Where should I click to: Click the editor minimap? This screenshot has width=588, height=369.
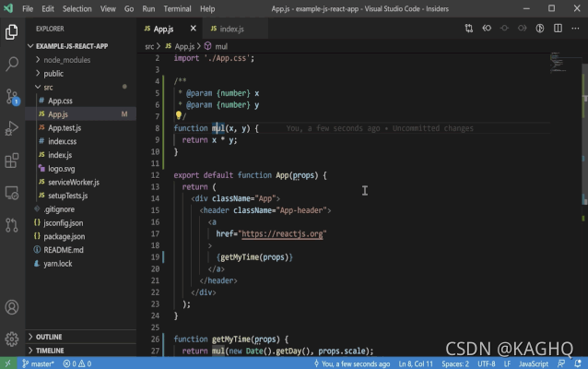click(565, 63)
